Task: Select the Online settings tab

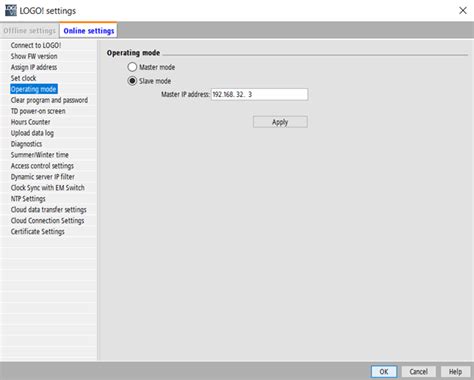Action: click(x=89, y=31)
